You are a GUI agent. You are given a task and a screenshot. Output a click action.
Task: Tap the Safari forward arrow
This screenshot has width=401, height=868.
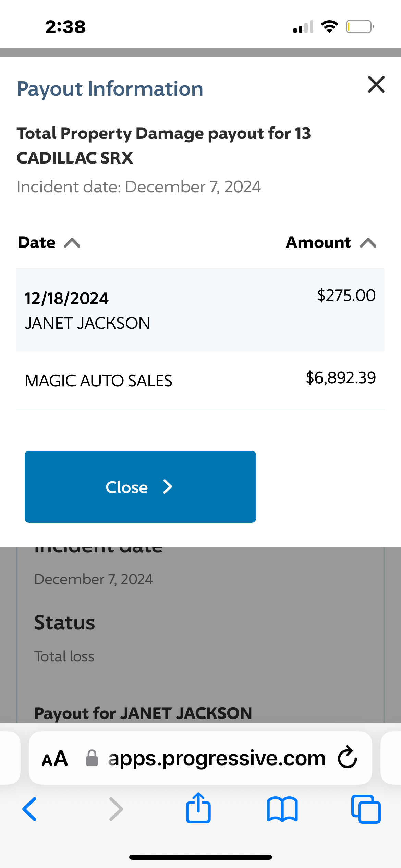pyautogui.click(x=116, y=809)
